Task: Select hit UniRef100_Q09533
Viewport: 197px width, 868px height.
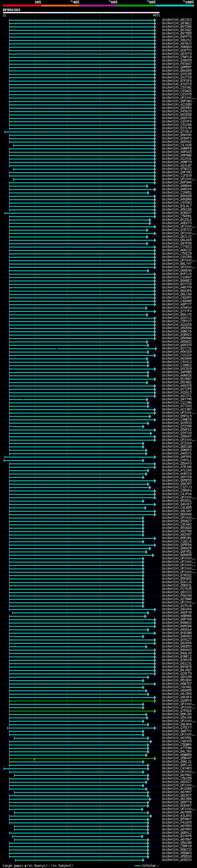Action: [177, 423]
